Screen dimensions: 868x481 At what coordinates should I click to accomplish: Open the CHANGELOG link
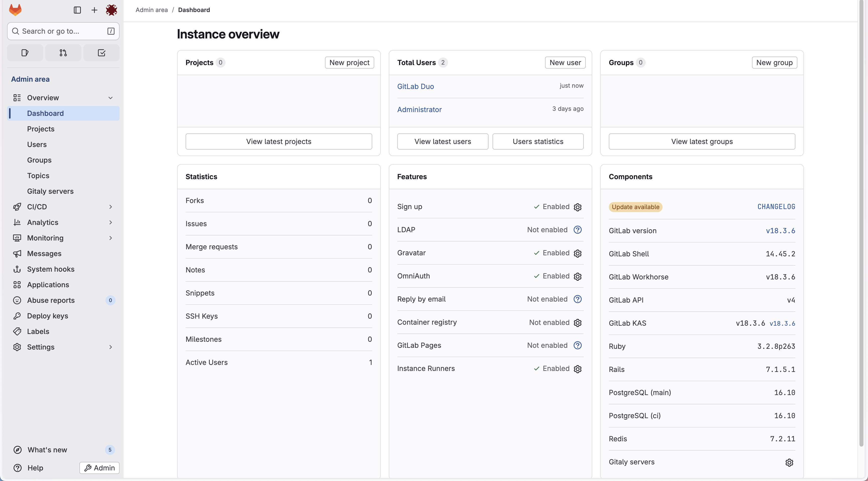click(776, 206)
